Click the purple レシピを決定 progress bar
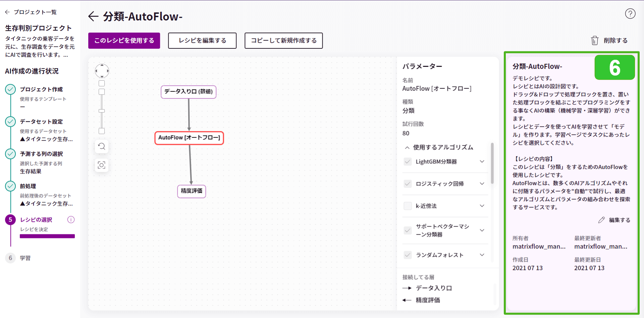Viewport: 644px width, 318px height. [x=47, y=236]
